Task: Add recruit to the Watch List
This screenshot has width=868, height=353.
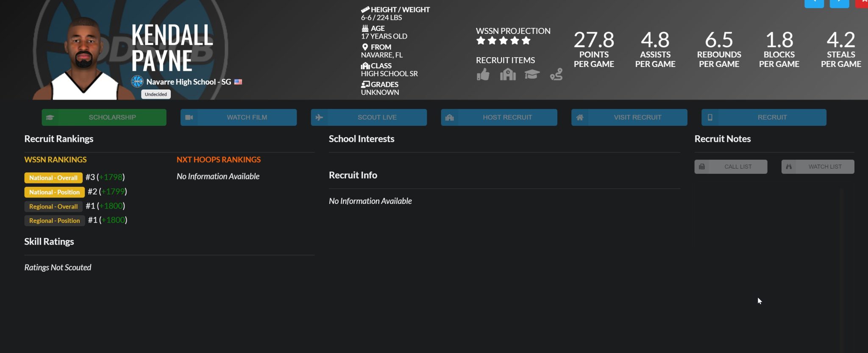Action: [818, 167]
